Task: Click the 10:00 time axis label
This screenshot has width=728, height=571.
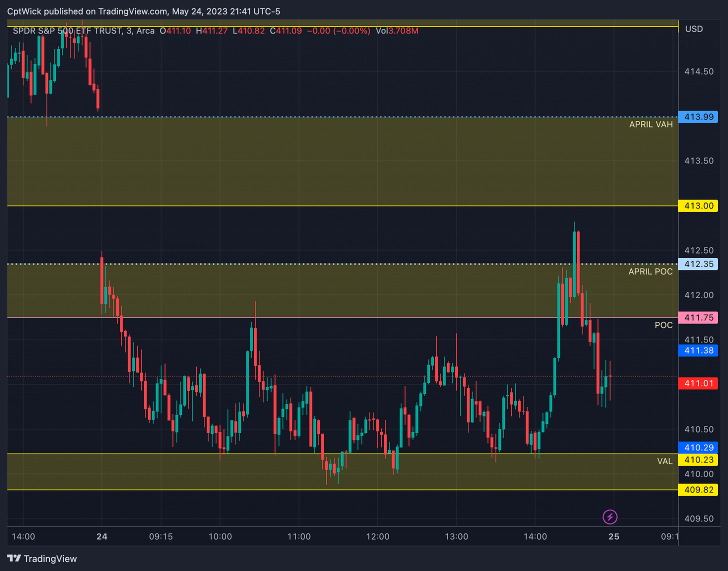Action: click(220, 536)
